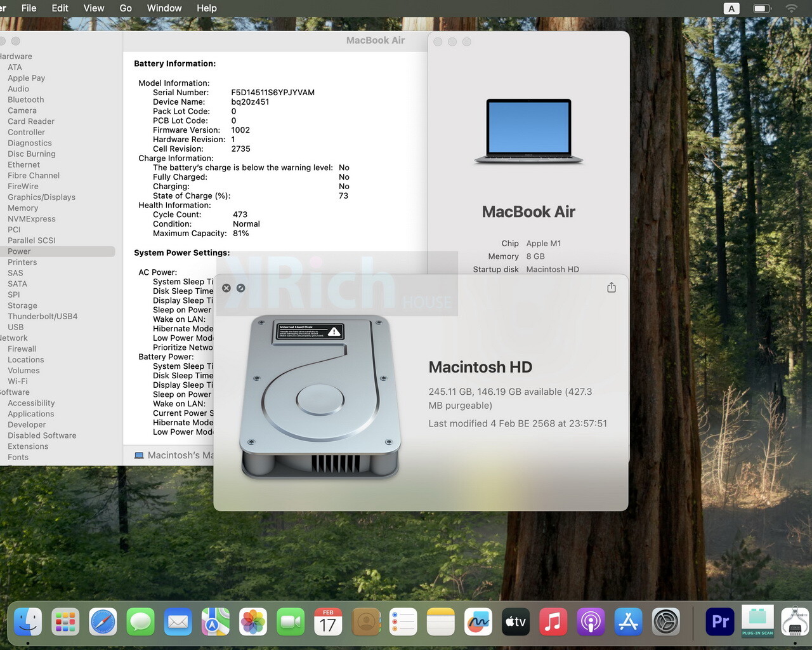This screenshot has width=812, height=650.
Task: Select Fonts in the sidebar
Action: coord(18,457)
